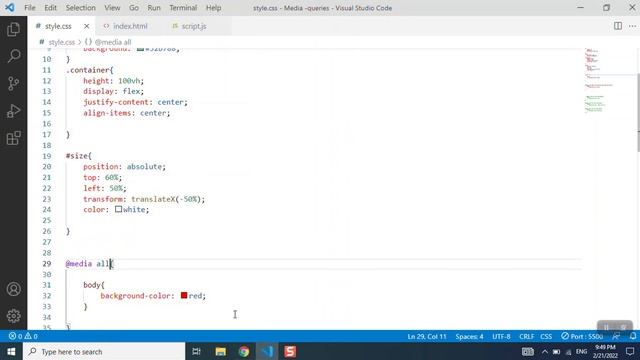
Task: Click line number 29 in gutter
Action: [x=47, y=264]
